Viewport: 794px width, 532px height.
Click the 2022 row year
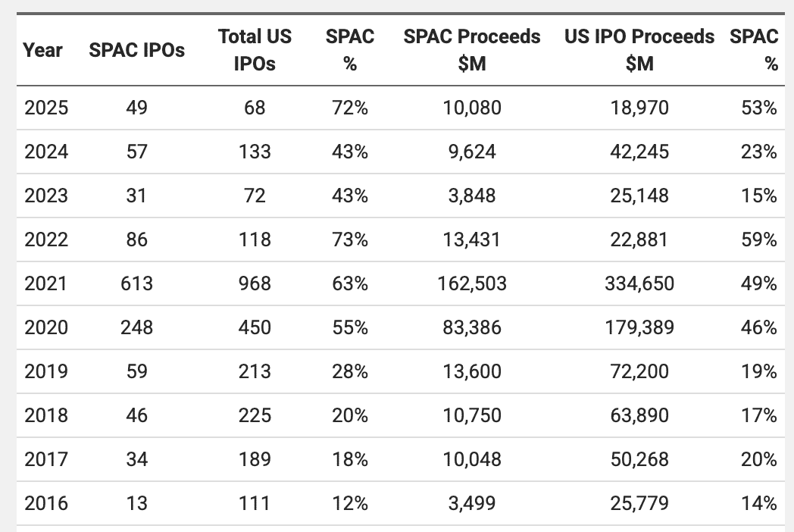click(46, 239)
